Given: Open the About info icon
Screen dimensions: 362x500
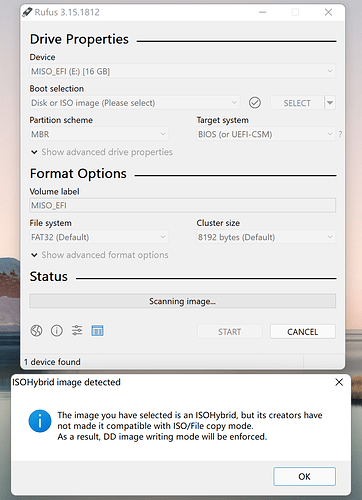Looking at the screenshot, I should pyautogui.click(x=57, y=331).
